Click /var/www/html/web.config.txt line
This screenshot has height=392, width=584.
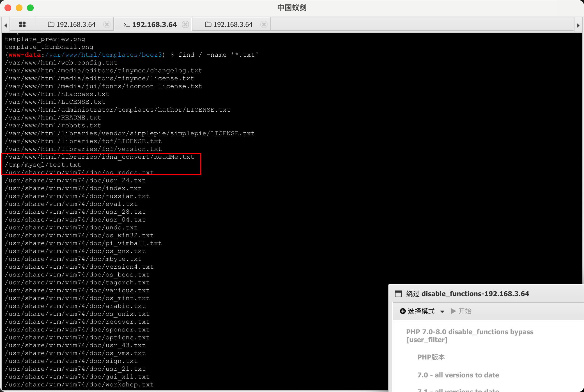[x=61, y=63]
